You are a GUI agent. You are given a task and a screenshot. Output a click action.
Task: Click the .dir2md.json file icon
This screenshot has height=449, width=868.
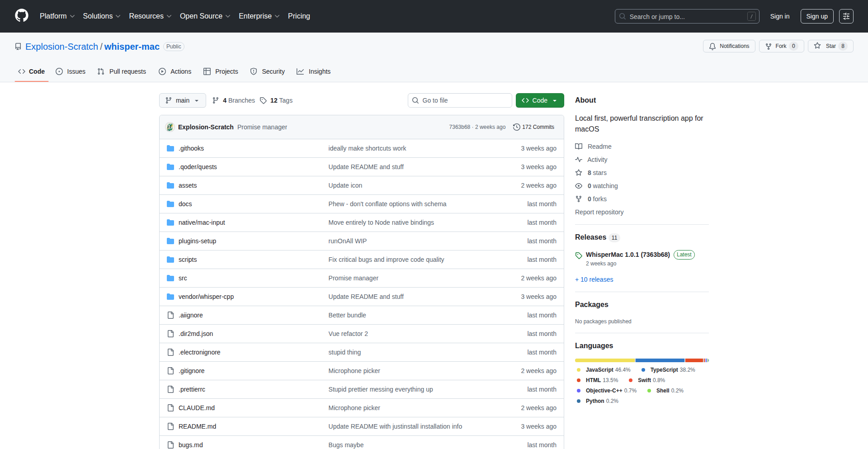[170, 334]
